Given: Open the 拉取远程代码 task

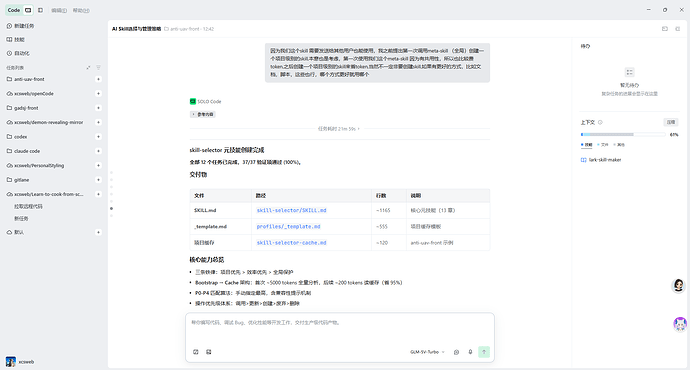Looking at the screenshot, I should (x=28, y=206).
